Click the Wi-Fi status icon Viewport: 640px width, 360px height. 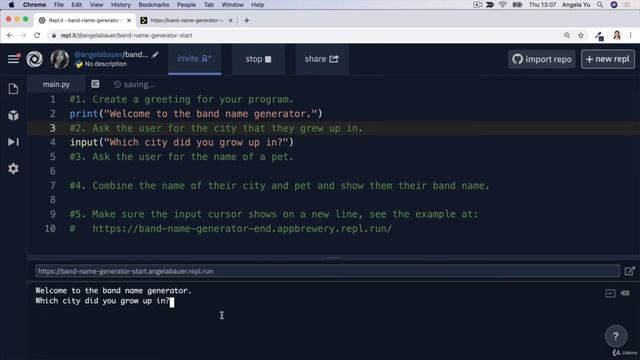tap(502, 4)
